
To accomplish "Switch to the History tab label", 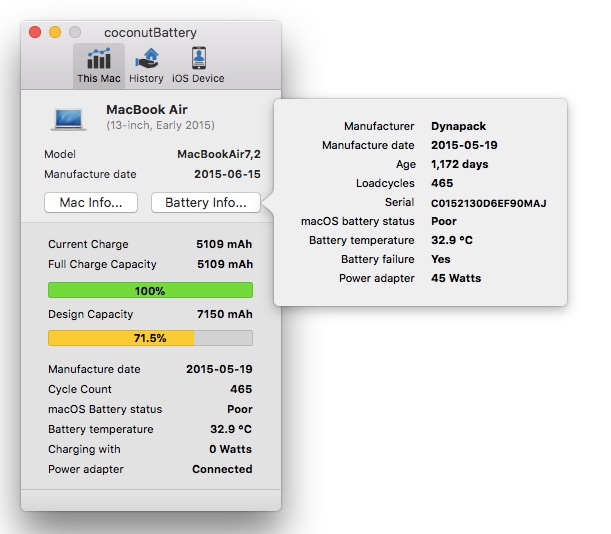I will pos(146,78).
